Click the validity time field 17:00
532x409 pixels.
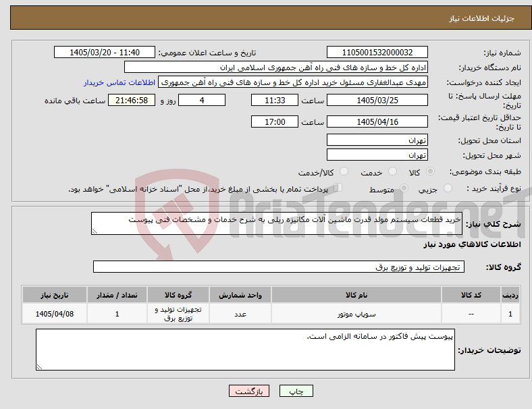[x=275, y=121]
